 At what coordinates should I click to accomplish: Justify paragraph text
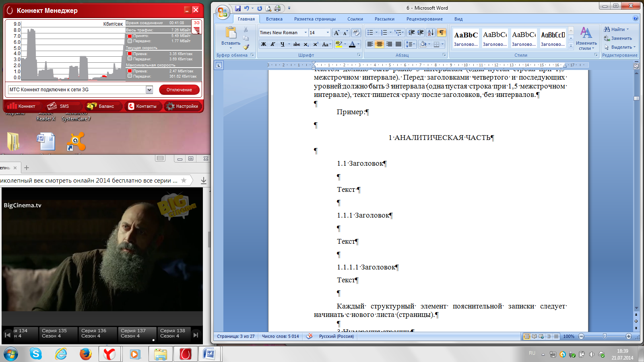pos(398,44)
